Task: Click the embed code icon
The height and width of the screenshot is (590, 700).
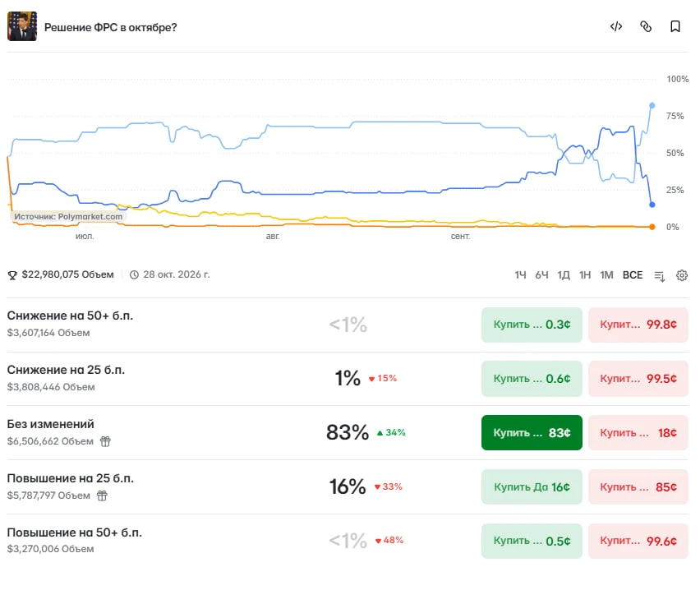Action: point(616,27)
